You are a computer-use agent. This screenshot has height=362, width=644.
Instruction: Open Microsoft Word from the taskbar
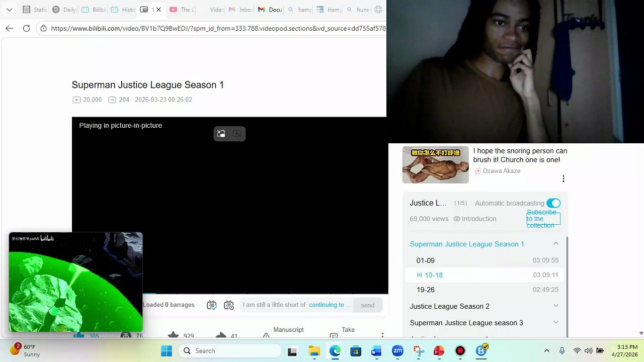pos(376,351)
